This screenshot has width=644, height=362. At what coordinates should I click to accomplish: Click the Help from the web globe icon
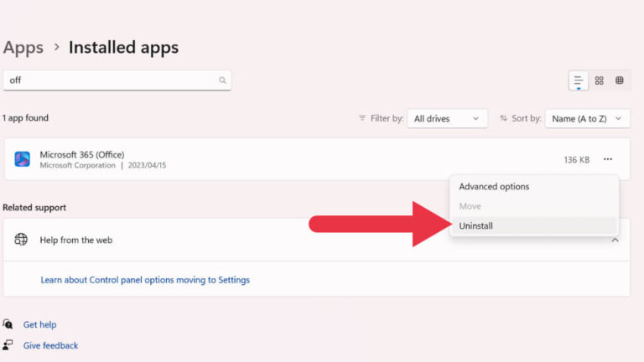tap(21, 240)
